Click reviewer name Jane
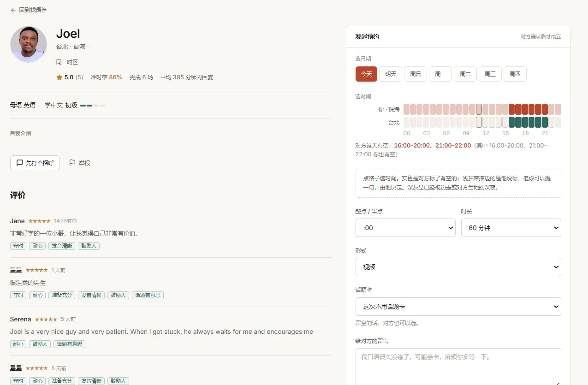588x385 pixels. [x=18, y=221]
